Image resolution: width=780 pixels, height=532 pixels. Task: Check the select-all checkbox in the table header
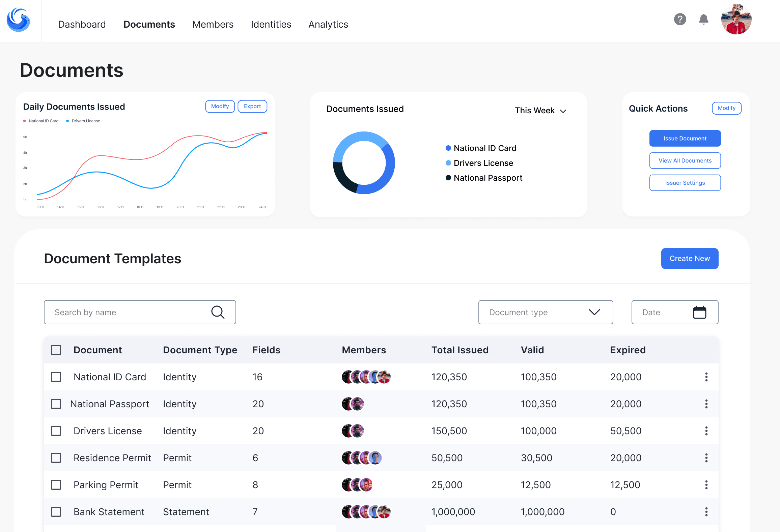(x=56, y=350)
